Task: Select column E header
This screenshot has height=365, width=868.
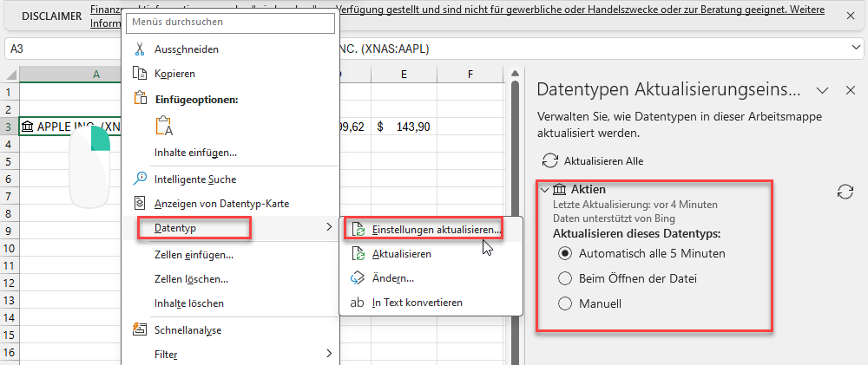Action: [x=404, y=74]
